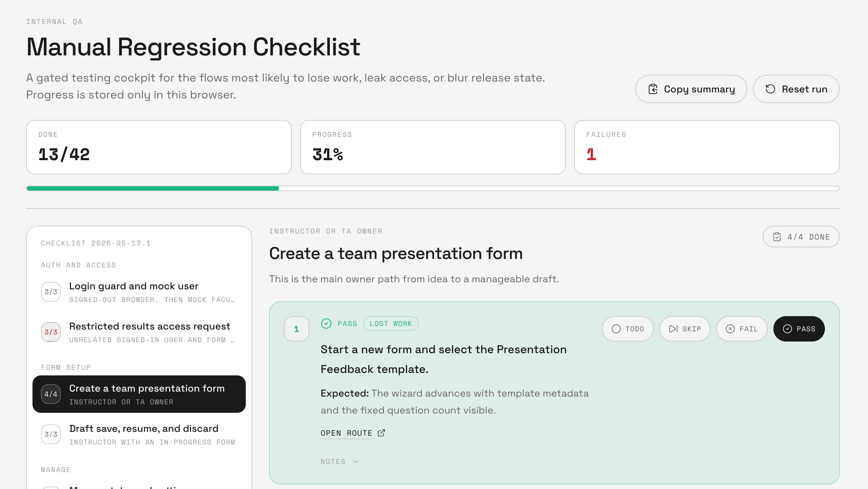Click the red 3/3 count badge
The height and width of the screenshot is (489, 868).
pyautogui.click(x=51, y=332)
